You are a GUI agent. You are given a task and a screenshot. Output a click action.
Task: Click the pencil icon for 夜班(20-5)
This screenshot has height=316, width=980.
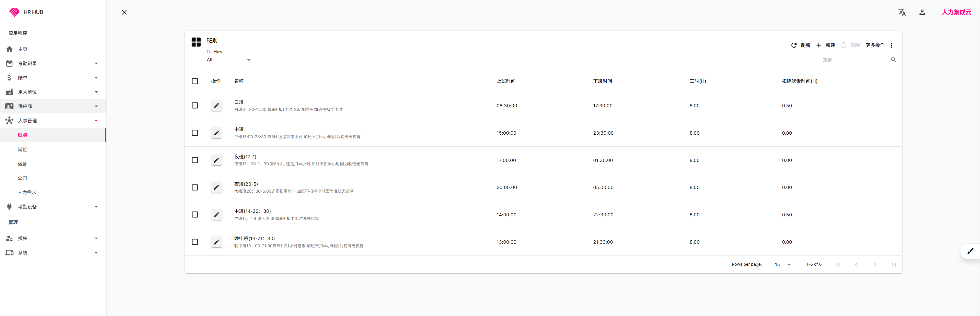216,188
